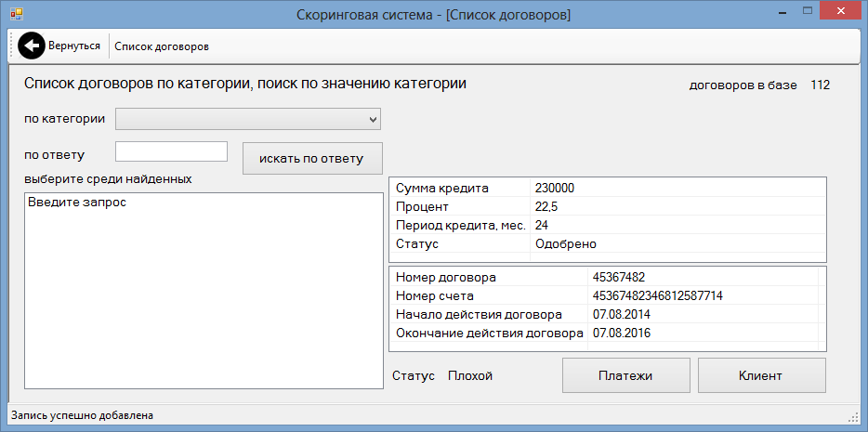868x432 pixels.
Task: Click the искать по ответу button
Action: (x=312, y=159)
